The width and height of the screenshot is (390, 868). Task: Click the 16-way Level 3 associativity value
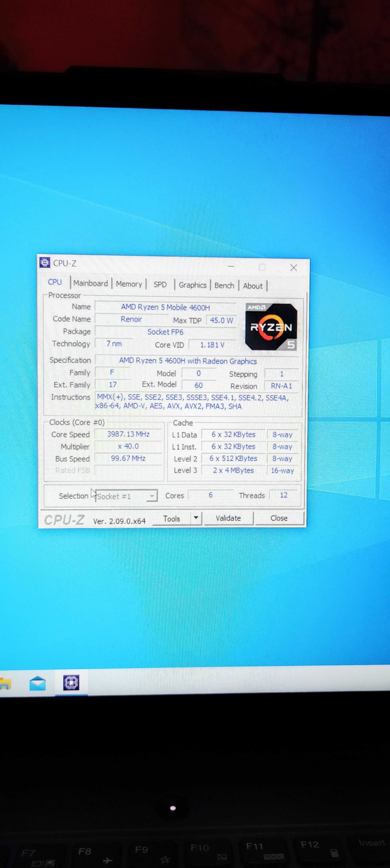[282, 470]
